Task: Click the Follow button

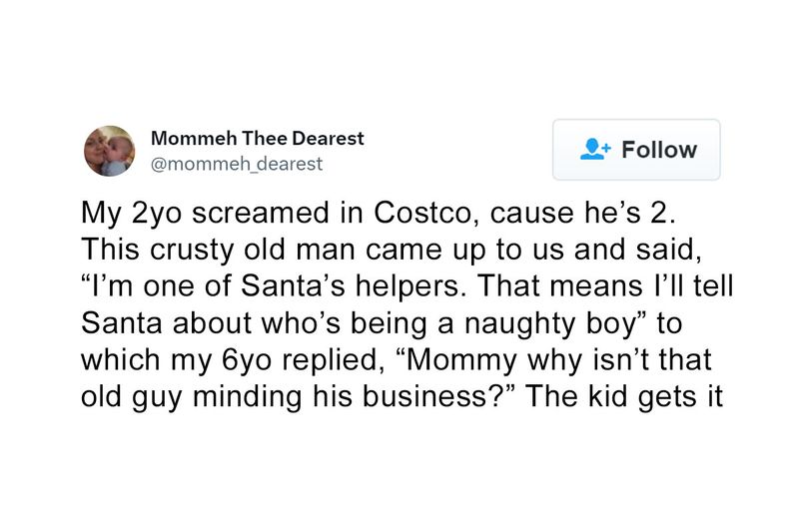Action: pos(636,150)
